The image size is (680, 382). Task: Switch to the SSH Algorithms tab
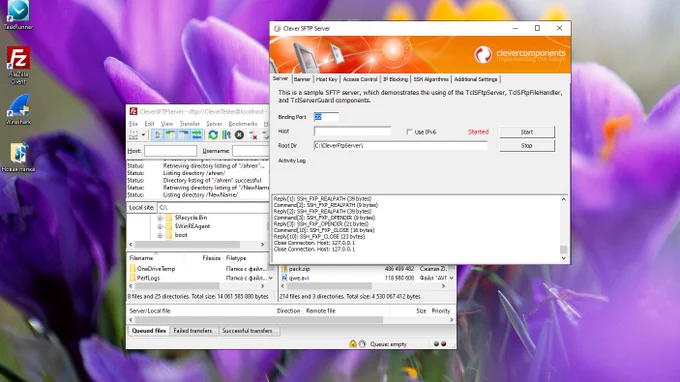click(431, 79)
